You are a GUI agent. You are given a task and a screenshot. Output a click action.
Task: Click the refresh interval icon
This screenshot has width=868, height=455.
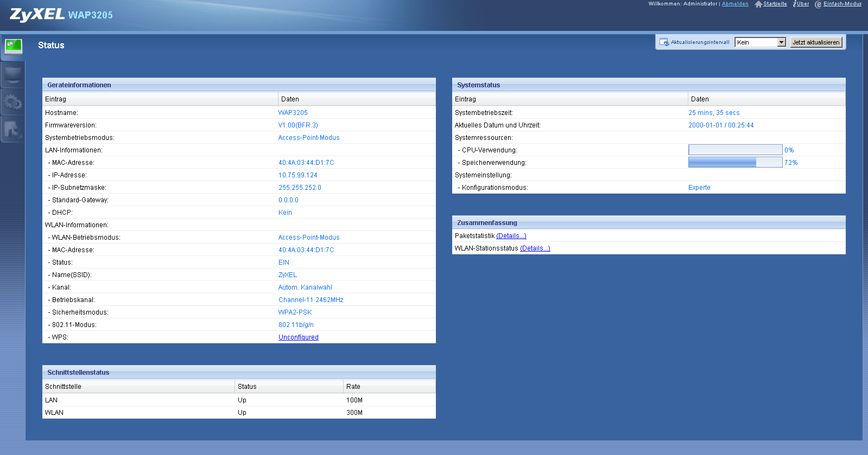coord(664,42)
